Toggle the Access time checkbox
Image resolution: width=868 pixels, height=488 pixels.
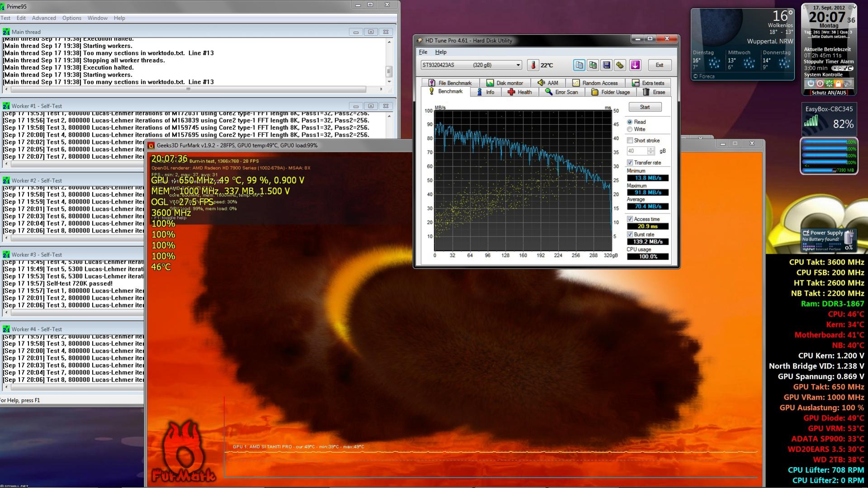point(630,219)
